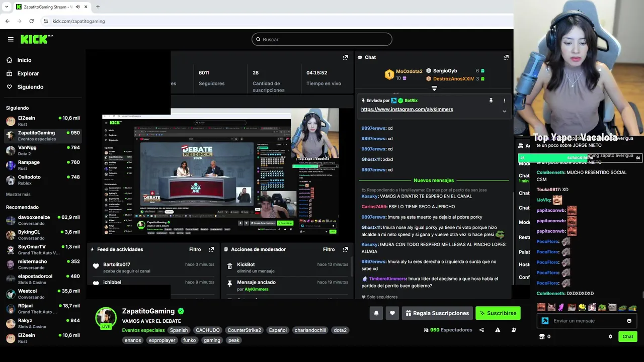This screenshot has height=362, width=644.
Task: Select the dota2 tag
Action: (340, 330)
